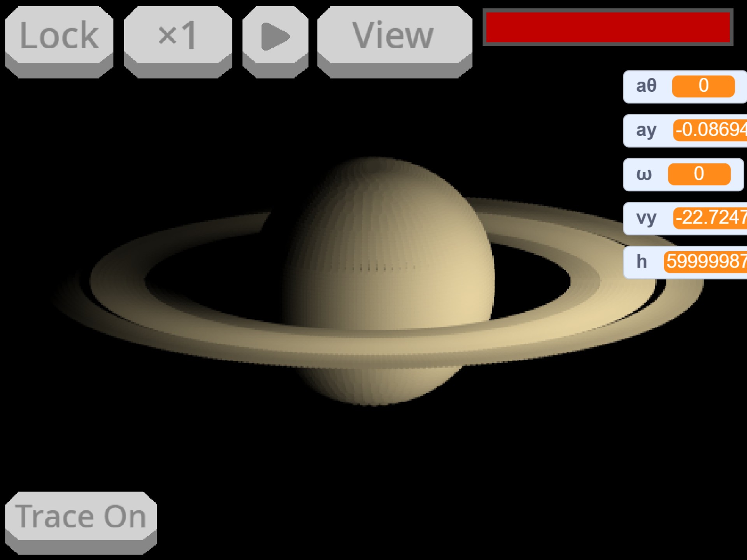The width and height of the screenshot is (747, 560).
Task: Click the orange aθ value 0
Action: [703, 86]
